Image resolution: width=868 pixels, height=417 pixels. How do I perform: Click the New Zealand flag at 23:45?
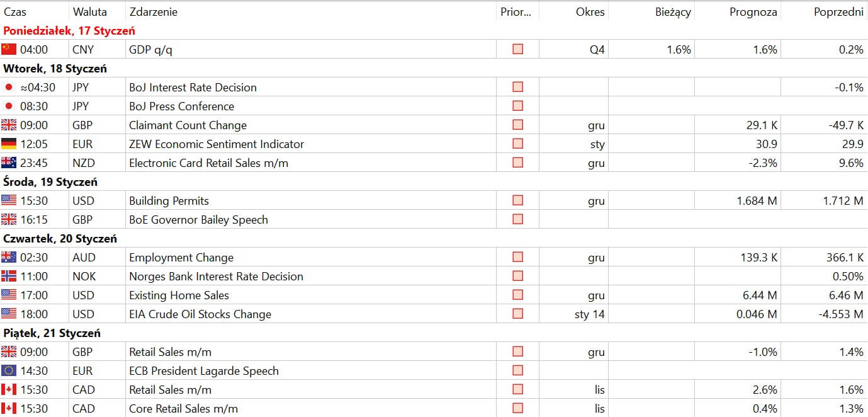pos(9,163)
